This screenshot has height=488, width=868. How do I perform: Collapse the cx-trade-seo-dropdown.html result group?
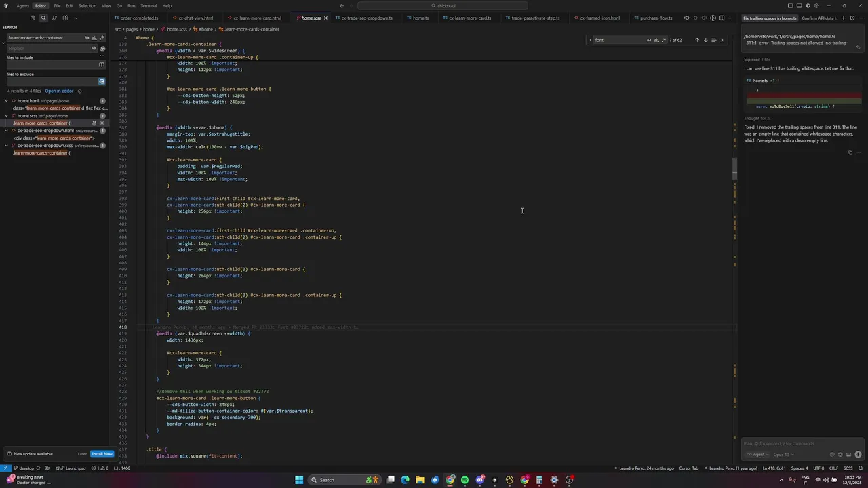coord(6,131)
